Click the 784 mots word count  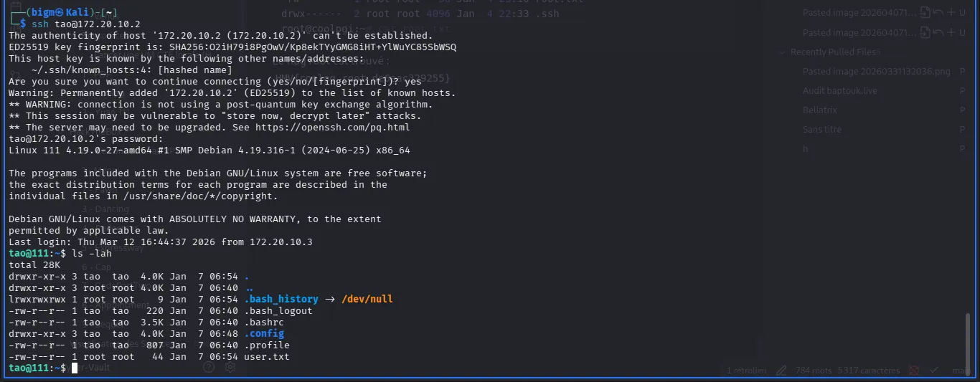[813, 371]
